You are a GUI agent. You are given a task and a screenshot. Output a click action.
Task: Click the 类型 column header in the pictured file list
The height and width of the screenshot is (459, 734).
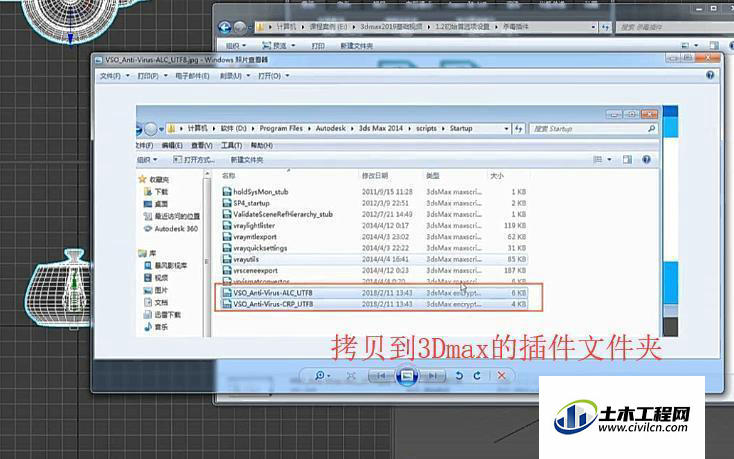pyautogui.click(x=433, y=176)
